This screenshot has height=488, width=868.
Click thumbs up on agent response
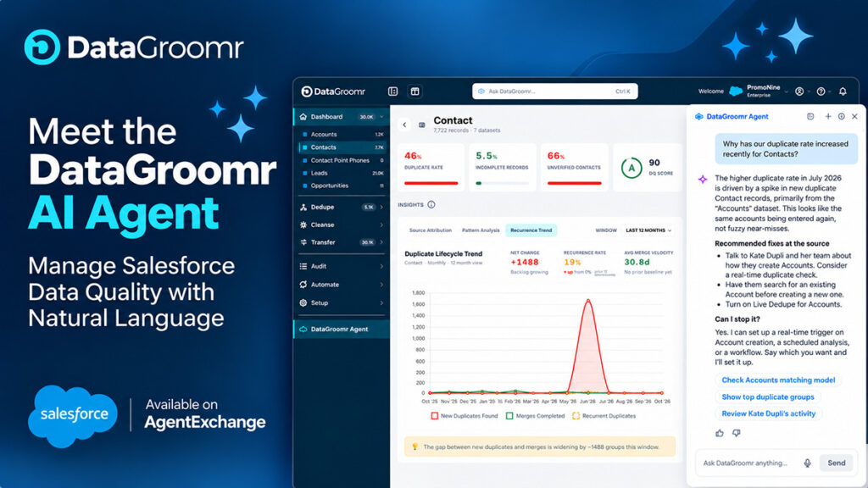719,433
